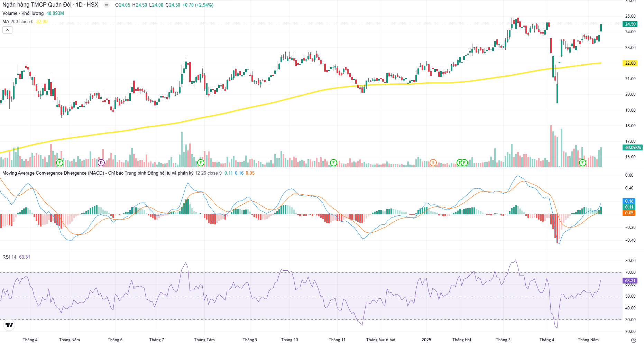Click the 30.00 RSI scale label

click(x=630, y=320)
